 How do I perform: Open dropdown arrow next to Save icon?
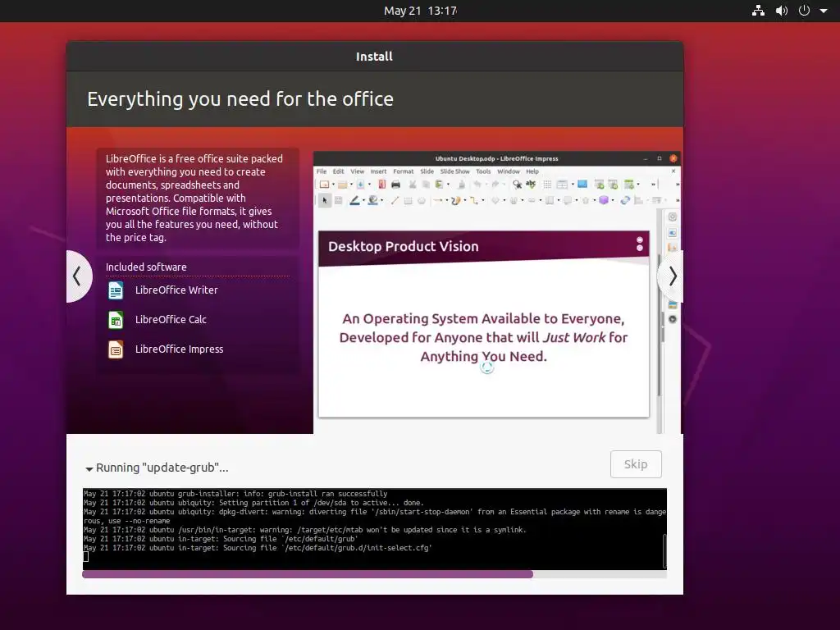(369, 185)
